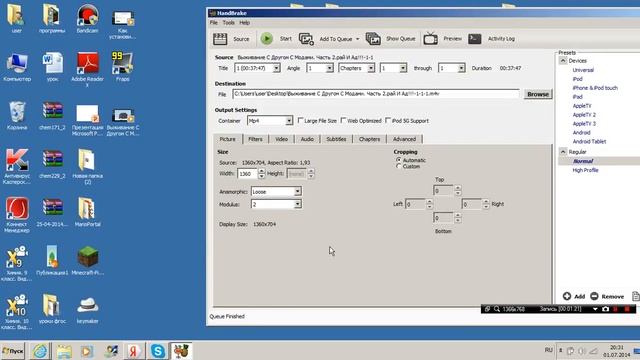Open the Activity Log terminal icon

tap(475, 39)
